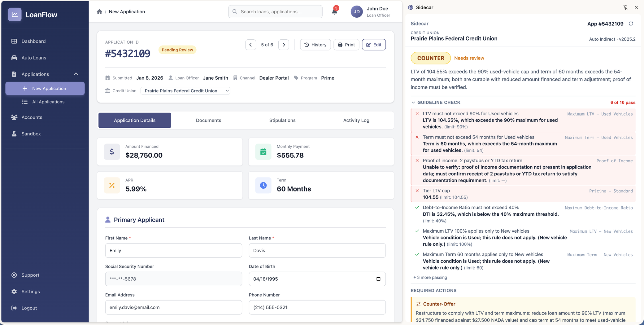
Task: Focus the search loans field
Action: coord(275,12)
